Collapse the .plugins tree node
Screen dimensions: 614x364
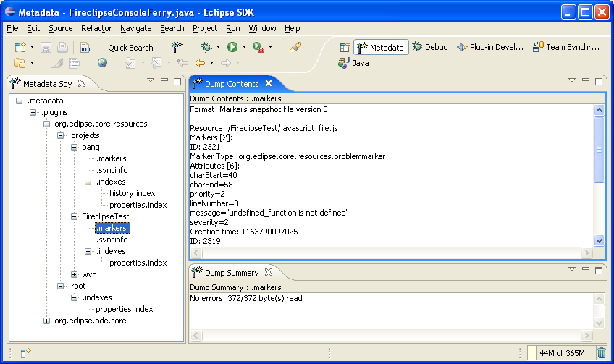(33, 112)
